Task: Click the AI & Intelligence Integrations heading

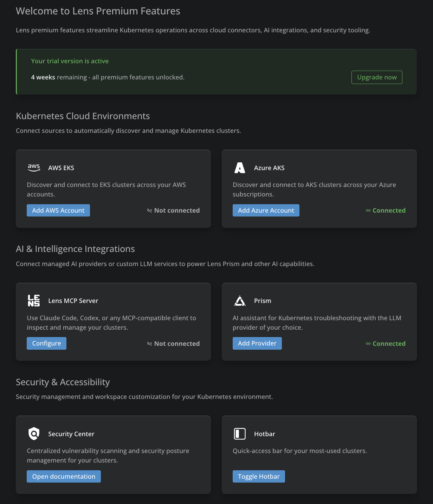Action: (x=75, y=249)
